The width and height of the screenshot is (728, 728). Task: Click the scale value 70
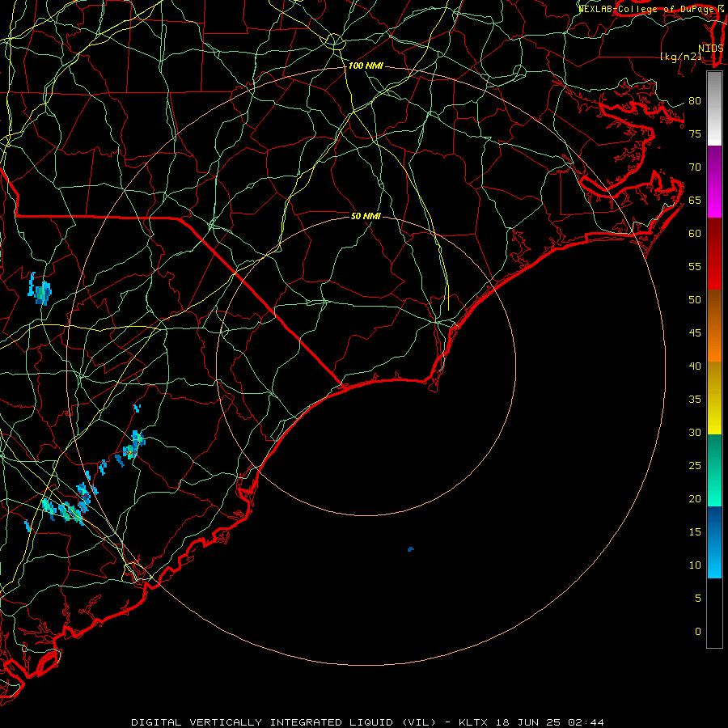coord(695,167)
